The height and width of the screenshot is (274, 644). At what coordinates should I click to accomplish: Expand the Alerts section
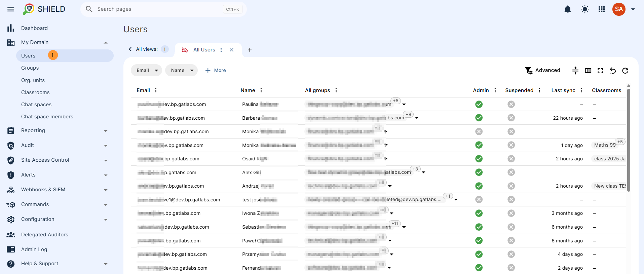(x=106, y=175)
